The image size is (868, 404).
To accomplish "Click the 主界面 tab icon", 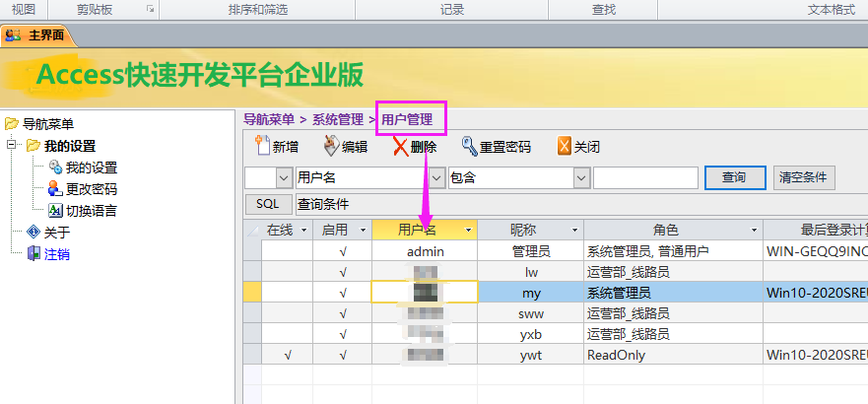I will (11, 36).
